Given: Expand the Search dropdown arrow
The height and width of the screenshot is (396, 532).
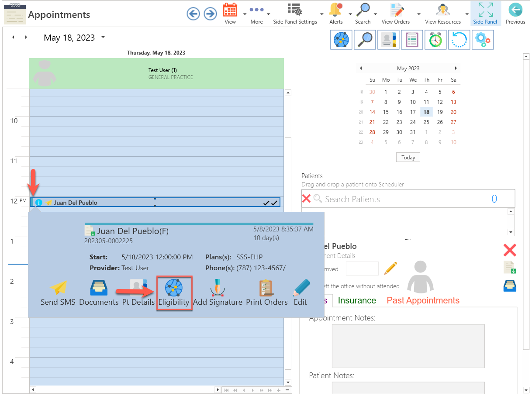Looking at the screenshot, I should pyautogui.click(x=376, y=14).
